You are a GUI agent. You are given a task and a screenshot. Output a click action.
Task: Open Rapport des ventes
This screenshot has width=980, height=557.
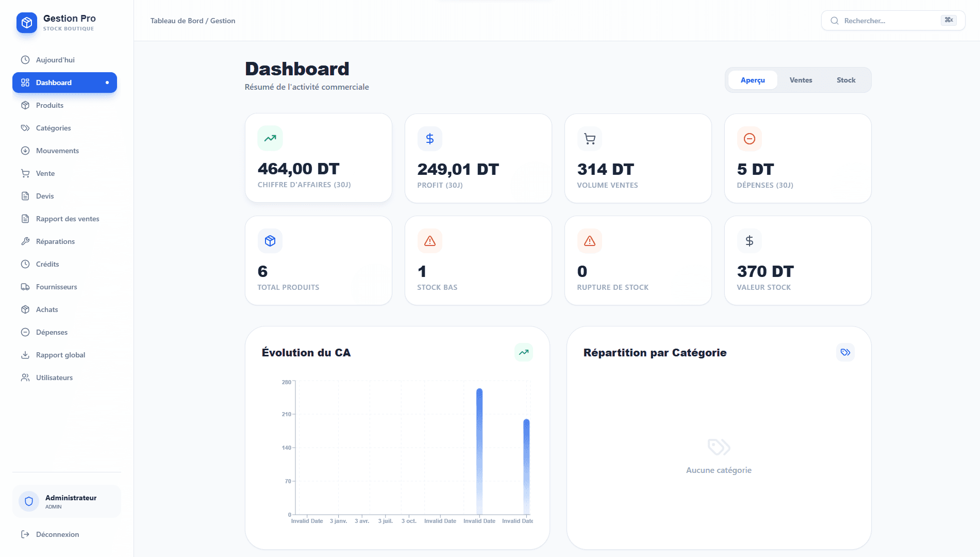click(64, 219)
